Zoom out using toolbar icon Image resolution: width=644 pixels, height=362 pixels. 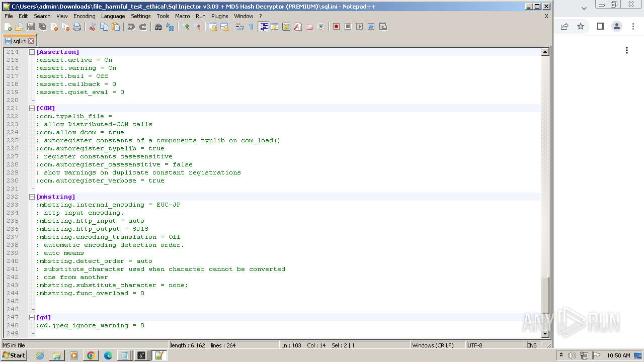[x=197, y=27]
